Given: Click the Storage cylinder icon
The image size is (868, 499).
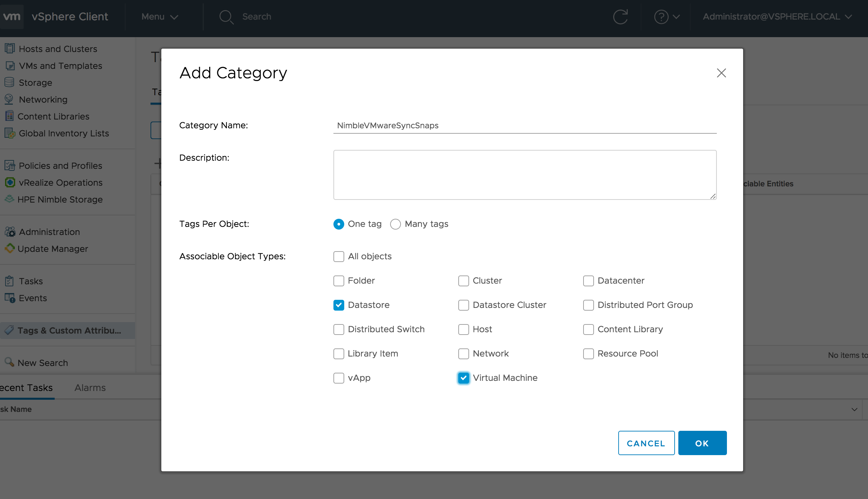Looking at the screenshot, I should click(9, 82).
